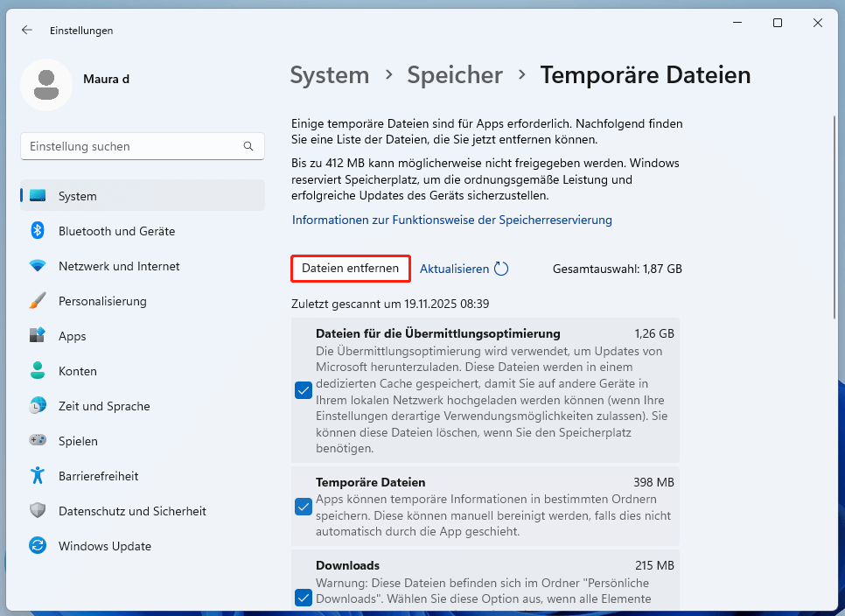Click the Apps sidebar icon
The width and height of the screenshot is (845, 616).
coord(37,336)
